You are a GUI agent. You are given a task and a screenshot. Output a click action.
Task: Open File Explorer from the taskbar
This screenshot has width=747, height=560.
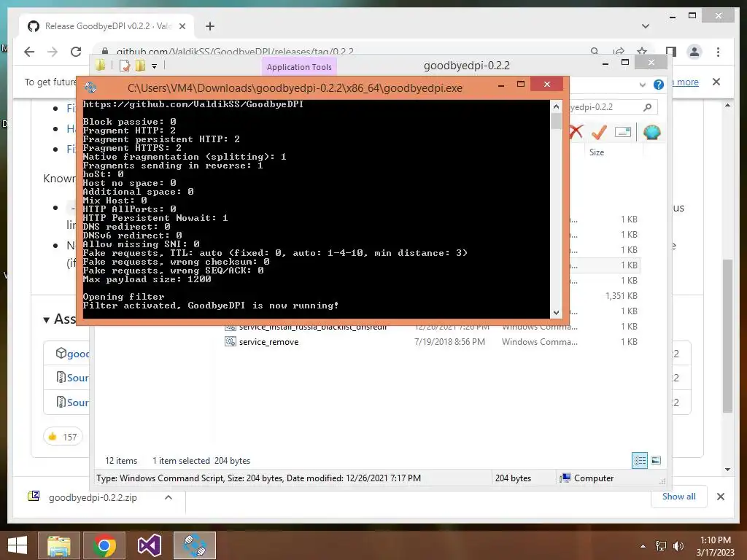click(58, 545)
